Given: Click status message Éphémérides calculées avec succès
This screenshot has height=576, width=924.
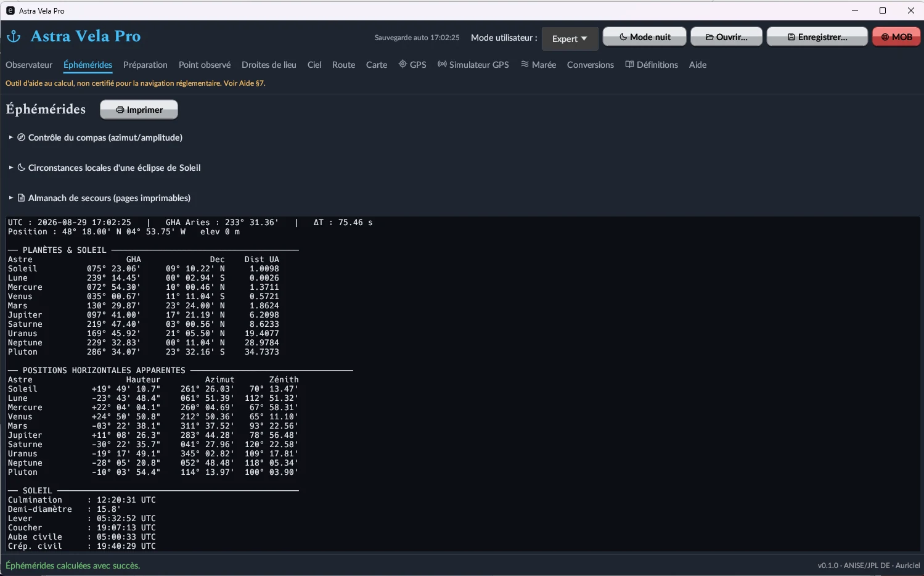Looking at the screenshot, I should (73, 566).
